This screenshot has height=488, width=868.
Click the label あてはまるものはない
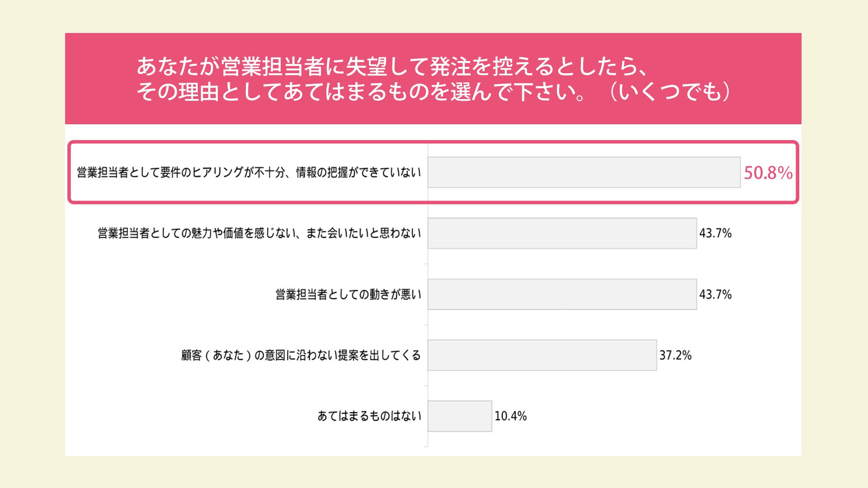click(369, 416)
